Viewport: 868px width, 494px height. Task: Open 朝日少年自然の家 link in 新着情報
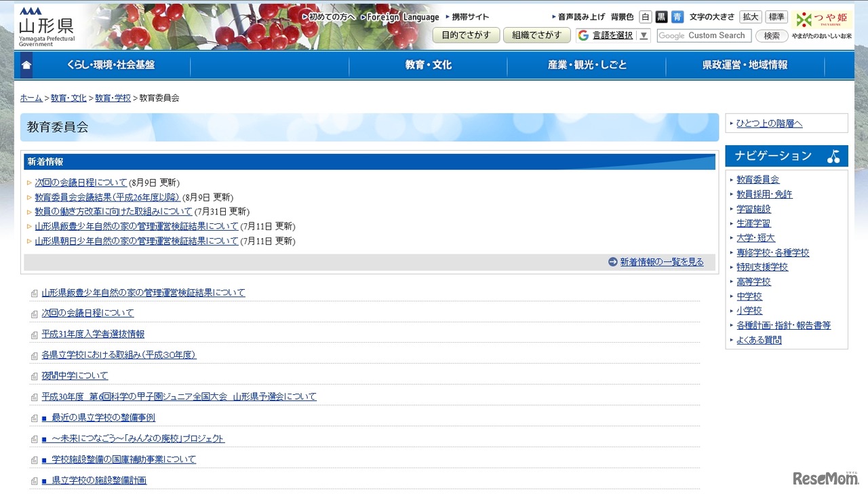tap(137, 241)
